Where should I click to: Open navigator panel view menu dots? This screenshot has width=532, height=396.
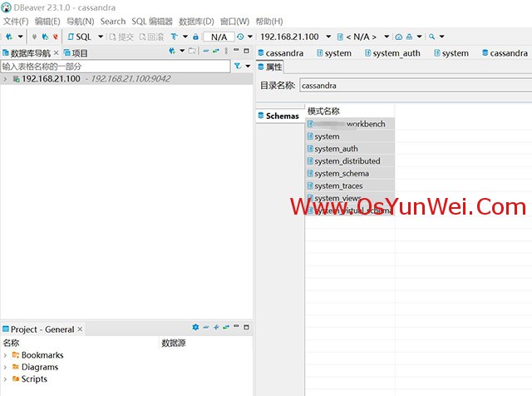226,51
